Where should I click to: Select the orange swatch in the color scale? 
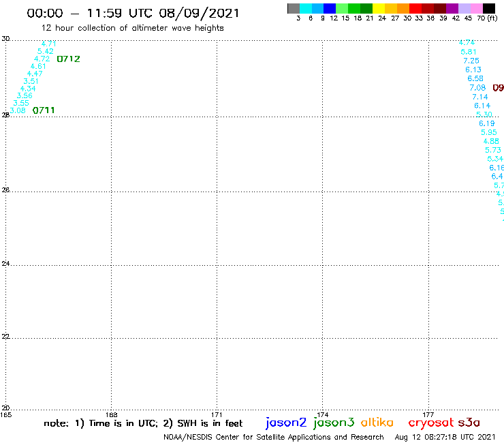pos(403,8)
